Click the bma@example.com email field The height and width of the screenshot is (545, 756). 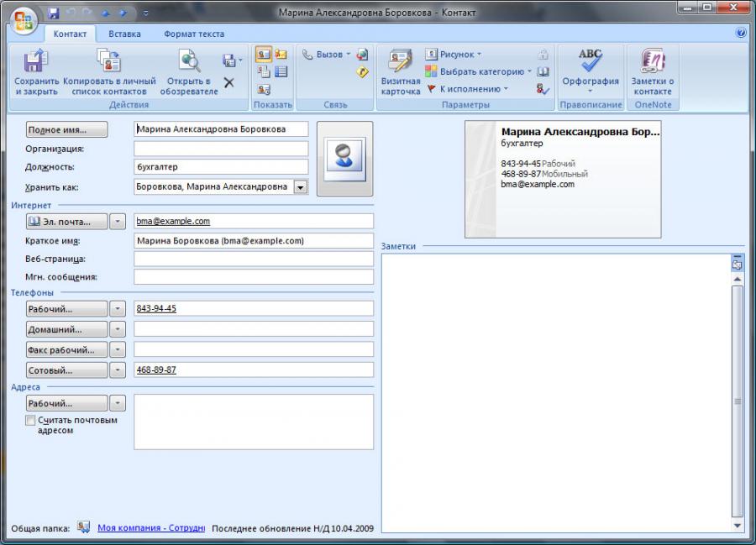tap(254, 221)
